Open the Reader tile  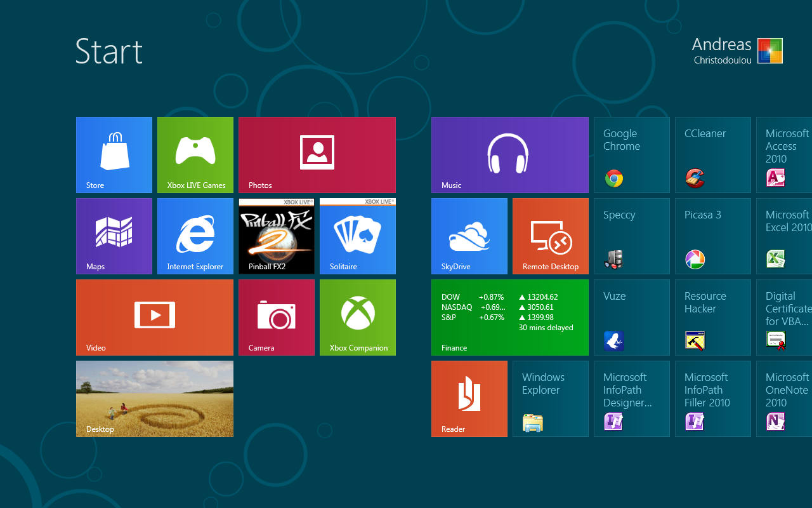point(469,399)
